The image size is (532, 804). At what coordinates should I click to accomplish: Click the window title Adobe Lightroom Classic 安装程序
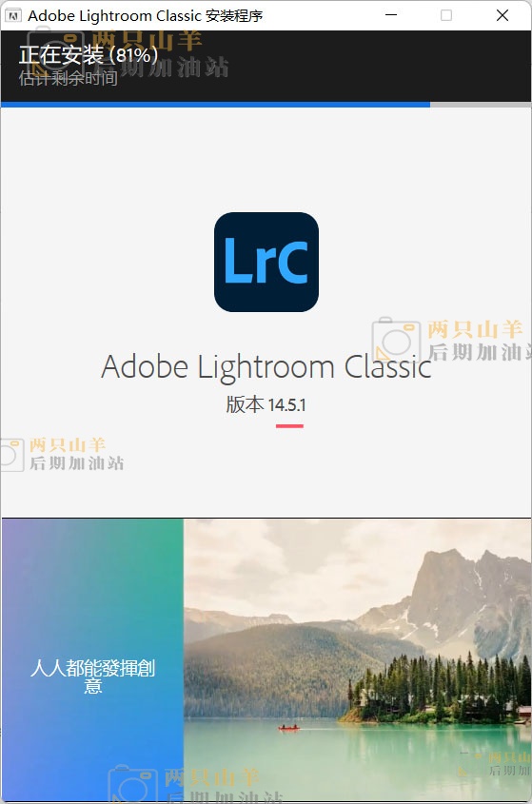pyautogui.click(x=146, y=16)
